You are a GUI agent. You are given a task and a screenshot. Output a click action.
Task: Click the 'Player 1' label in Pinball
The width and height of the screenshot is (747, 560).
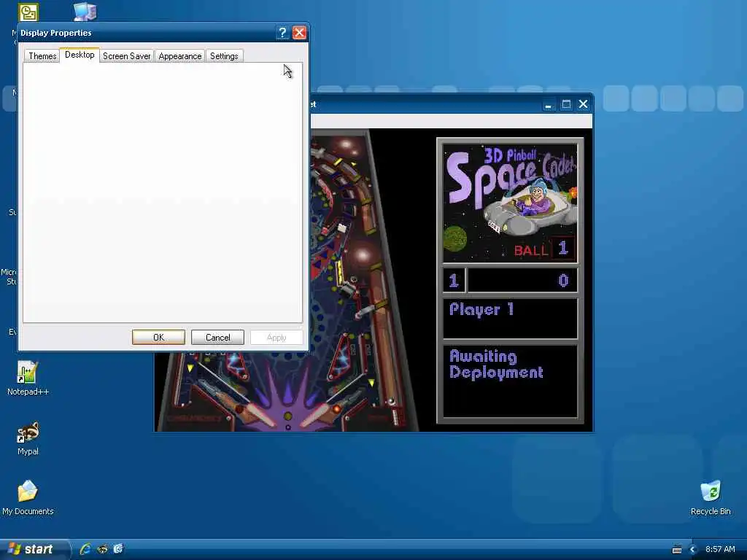click(x=481, y=309)
